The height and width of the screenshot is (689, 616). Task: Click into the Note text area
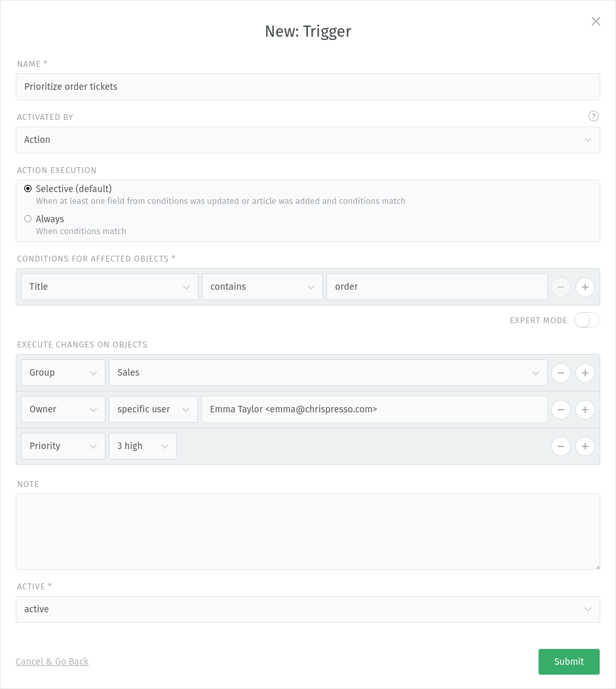click(307, 532)
